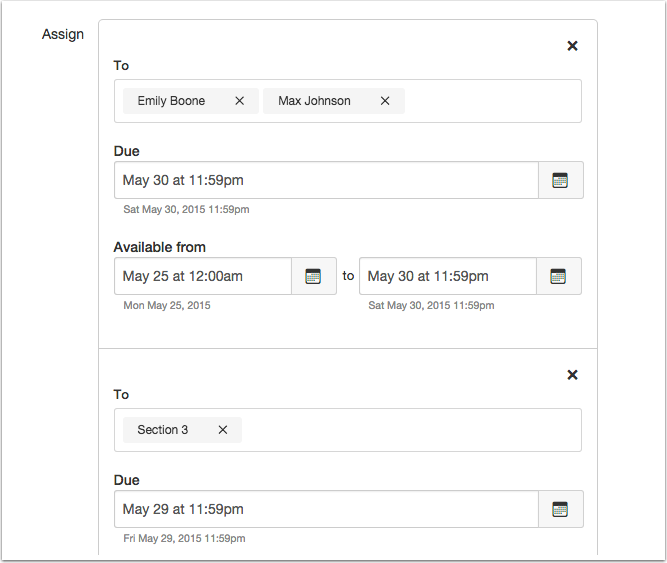Open the calendar picker for the May 29 due date
667x563 pixels.
coord(560,509)
